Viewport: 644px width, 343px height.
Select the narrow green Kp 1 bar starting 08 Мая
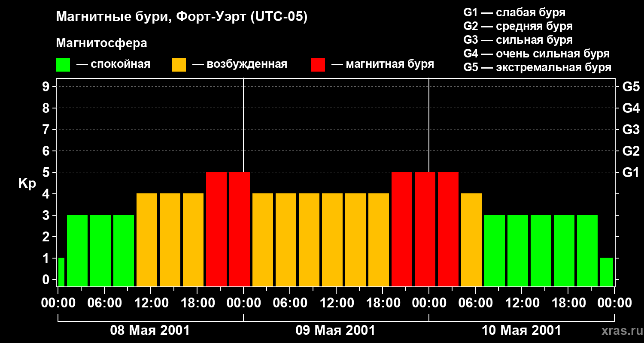[61, 272]
